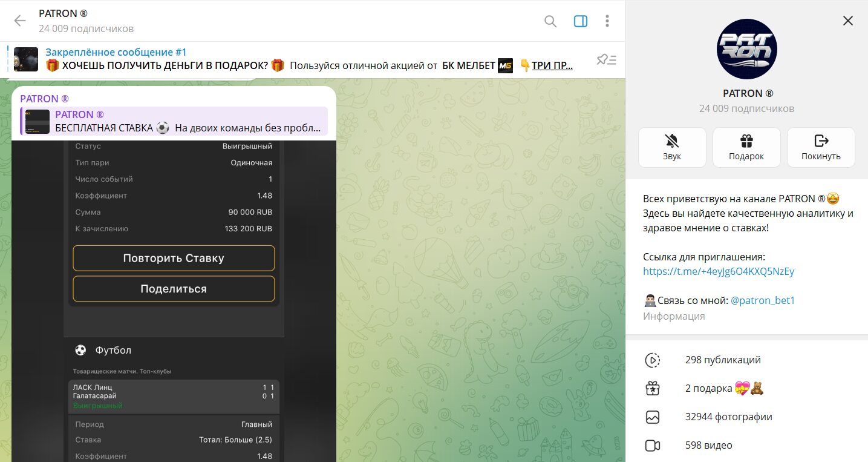The height and width of the screenshot is (462, 868).
Task: Open the invite link t.me/+4eyJg6O4KXQ5NzEy
Action: coord(719,271)
